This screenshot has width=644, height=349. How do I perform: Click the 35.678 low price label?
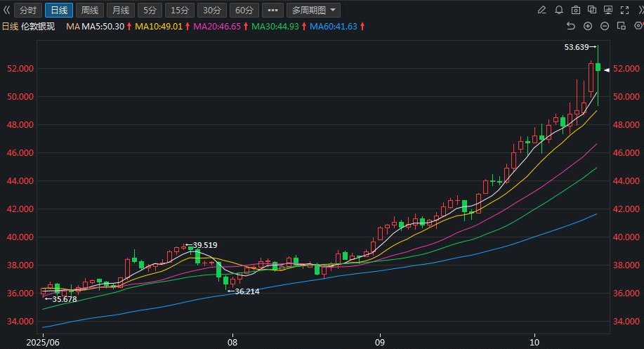click(x=64, y=299)
